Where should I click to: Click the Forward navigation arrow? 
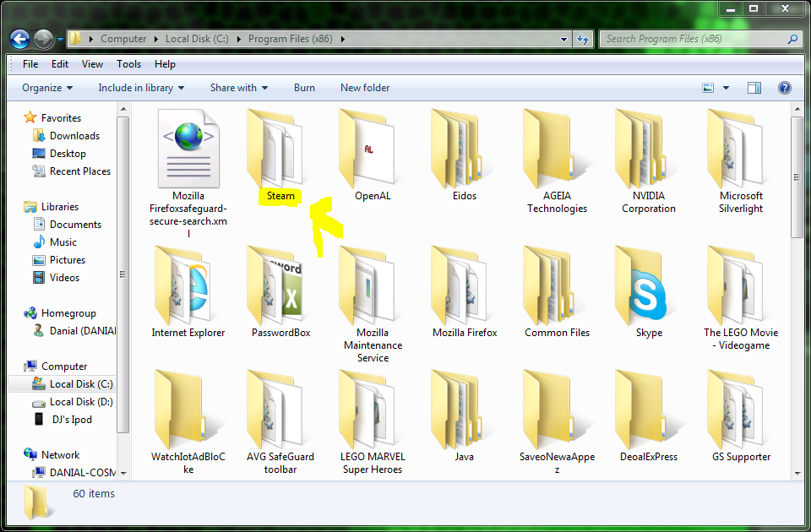pos(43,39)
